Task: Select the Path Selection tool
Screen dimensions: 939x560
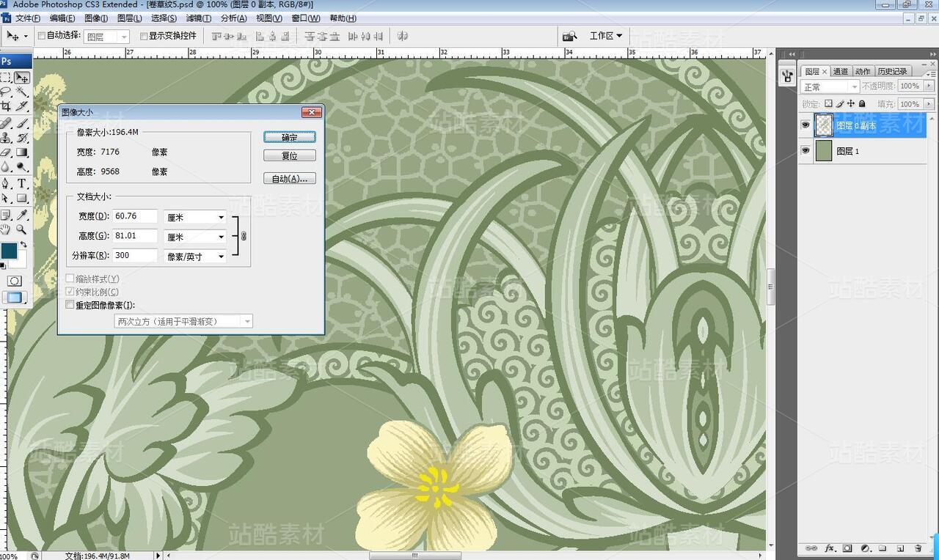Action: pyautogui.click(x=6, y=199)
